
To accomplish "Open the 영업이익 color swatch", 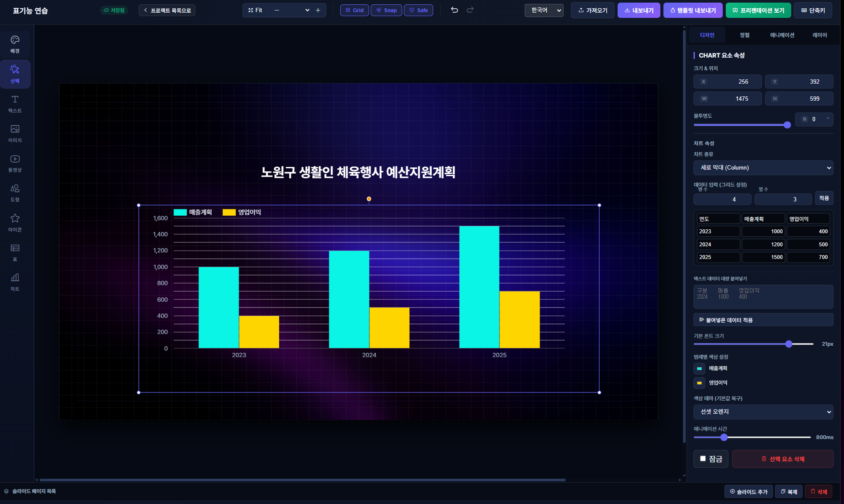I will click(x=699, y=383).
